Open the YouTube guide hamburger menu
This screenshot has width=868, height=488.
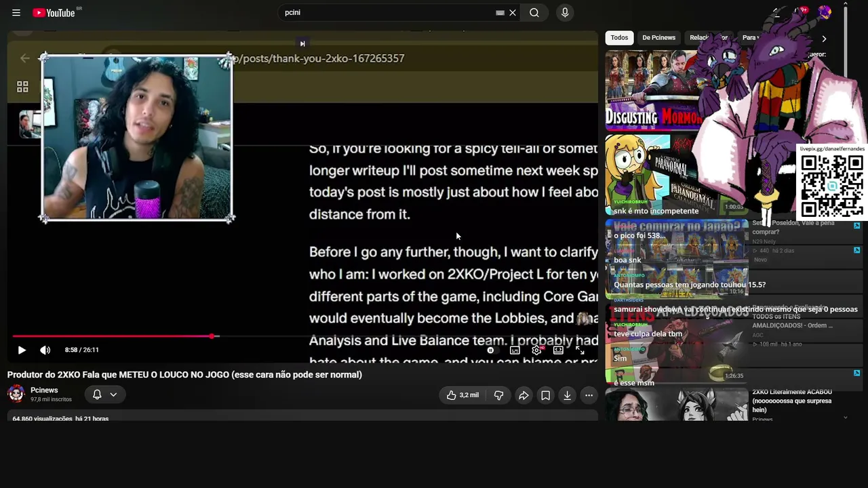[x=16, y=13]
